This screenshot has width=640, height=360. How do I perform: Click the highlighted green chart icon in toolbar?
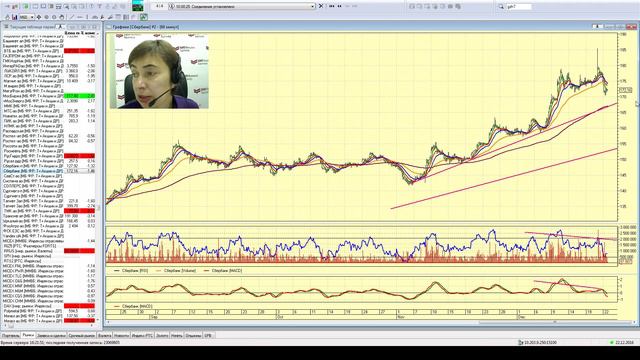pyautogui.click(x=144, y=17)
